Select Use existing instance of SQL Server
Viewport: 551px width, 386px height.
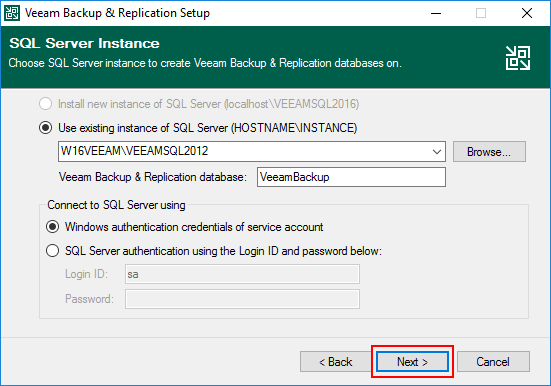coord(45,128)
